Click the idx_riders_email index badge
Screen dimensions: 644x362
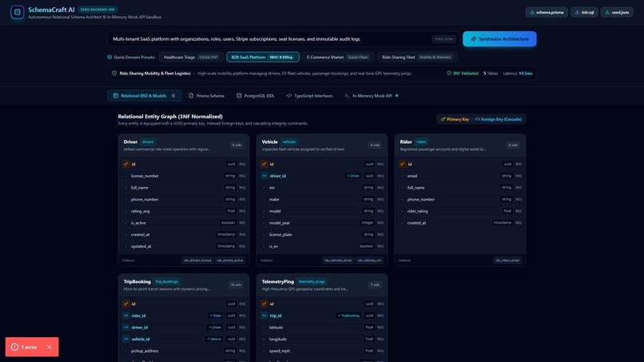pyautogui.click(x=507, y=260)
